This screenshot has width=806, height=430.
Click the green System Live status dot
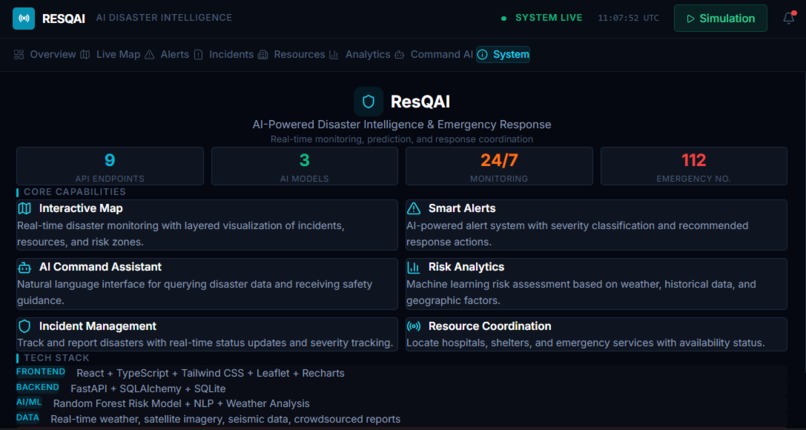point(504,18)
